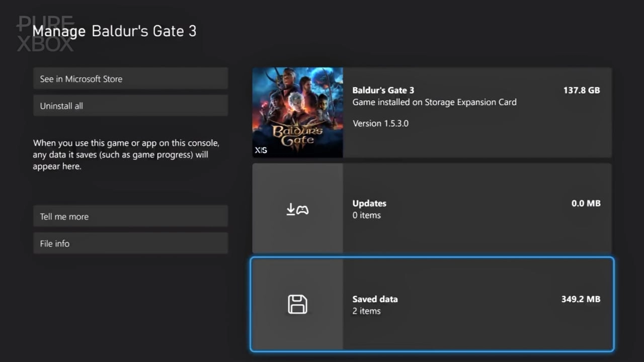Select Tell me more
Image resolution: width=644 pixels, height=362 pixels.
point(130,216)
